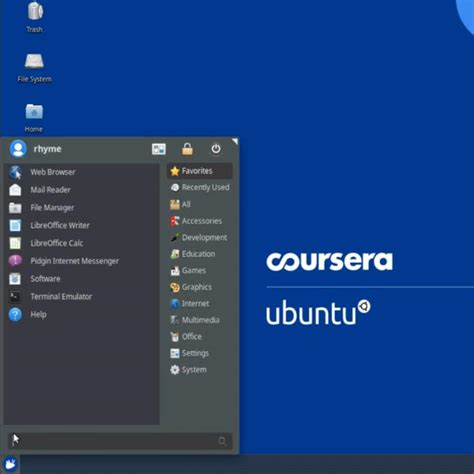Screen dimensions: 474x474
Task: Click the Whisker menu button in taskbar
Action: 10,464
